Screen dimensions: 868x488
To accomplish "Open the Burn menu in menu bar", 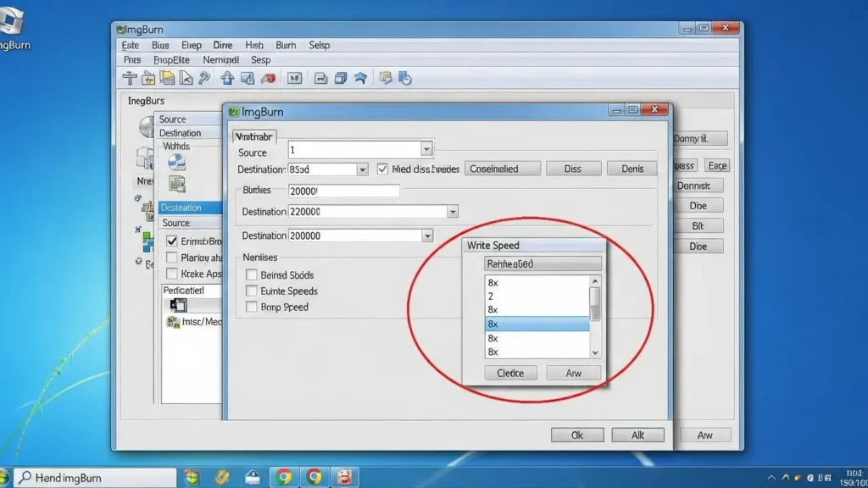I will pos(286,45).
